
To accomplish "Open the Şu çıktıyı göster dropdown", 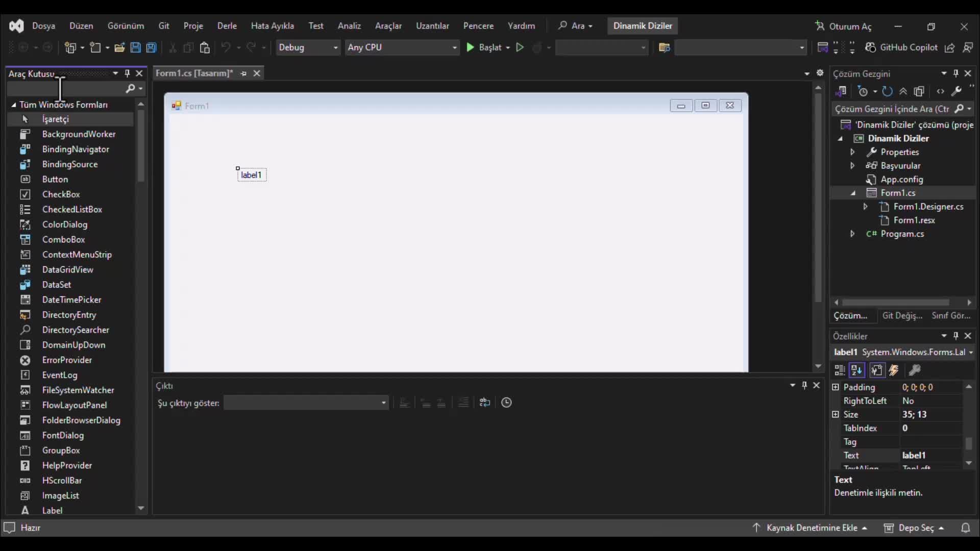I will (306, 403).
